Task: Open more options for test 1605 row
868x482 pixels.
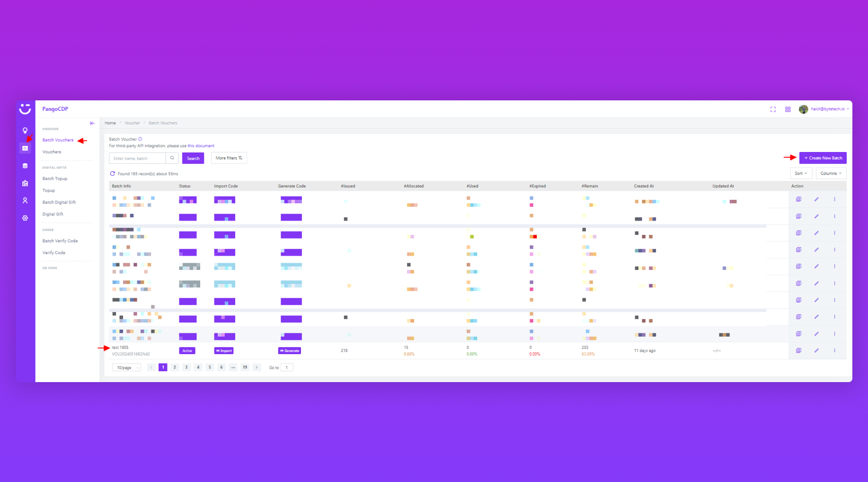Action: (x=834, y=351)
